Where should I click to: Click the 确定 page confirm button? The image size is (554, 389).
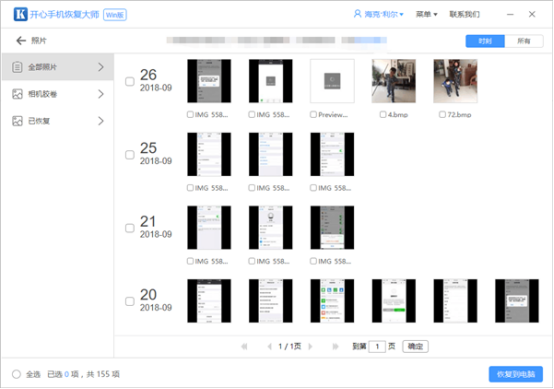point(416,347)
